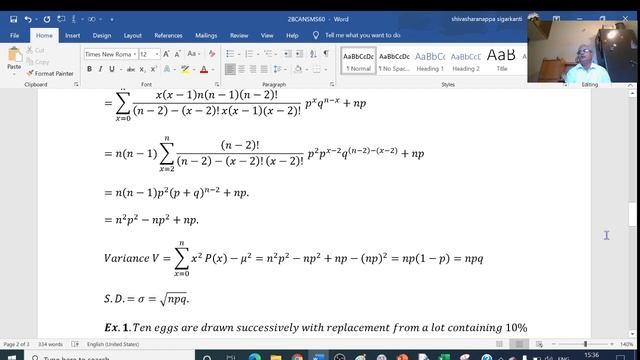
Task: Apply the Normal style
Action: (358, 61)
